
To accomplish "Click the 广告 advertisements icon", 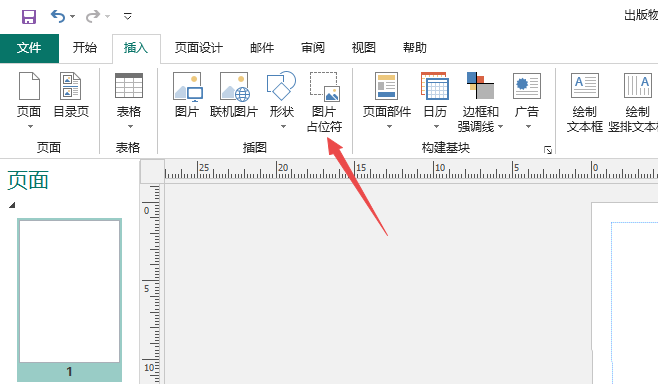I will (x=527, y=86).
